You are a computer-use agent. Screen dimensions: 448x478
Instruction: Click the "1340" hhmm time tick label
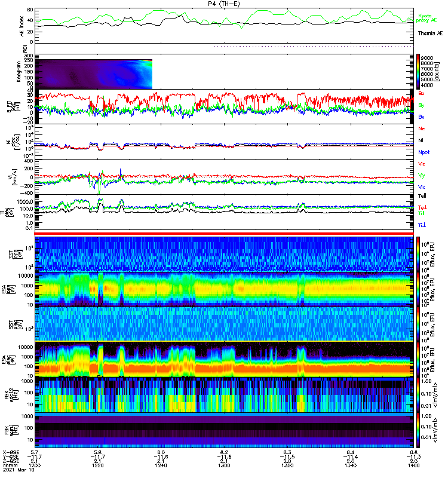click(351, 465)
